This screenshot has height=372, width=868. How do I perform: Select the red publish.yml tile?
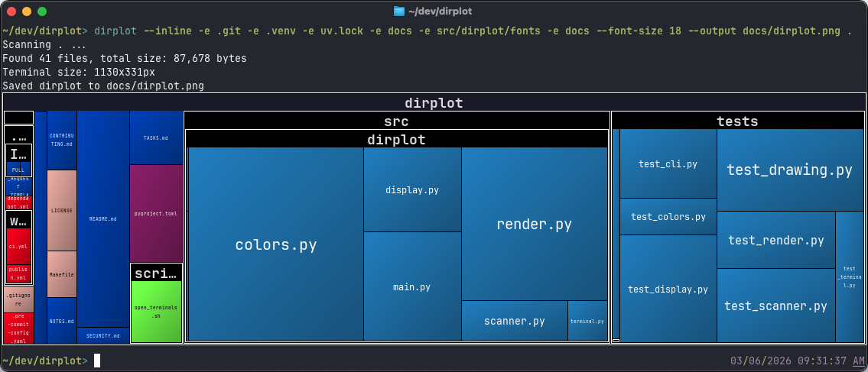click(18, 273)
